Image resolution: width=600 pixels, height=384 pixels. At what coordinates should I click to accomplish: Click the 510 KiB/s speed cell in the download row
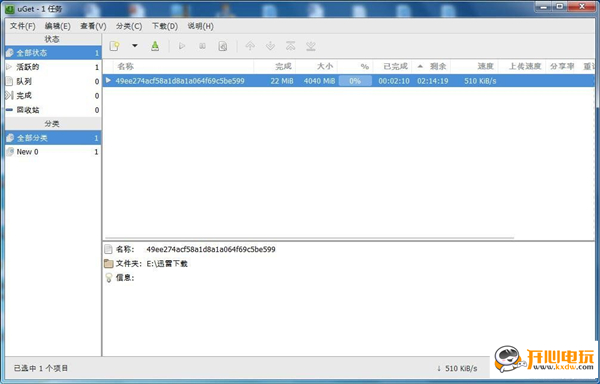(x=480, y=81)
